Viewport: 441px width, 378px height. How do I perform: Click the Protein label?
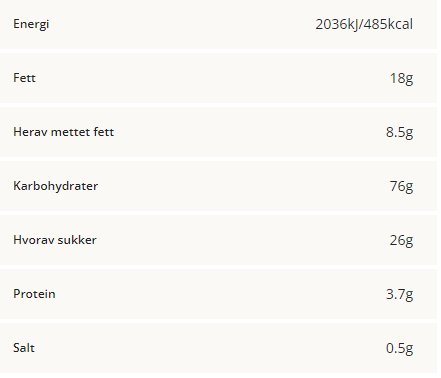click(34, 294)
